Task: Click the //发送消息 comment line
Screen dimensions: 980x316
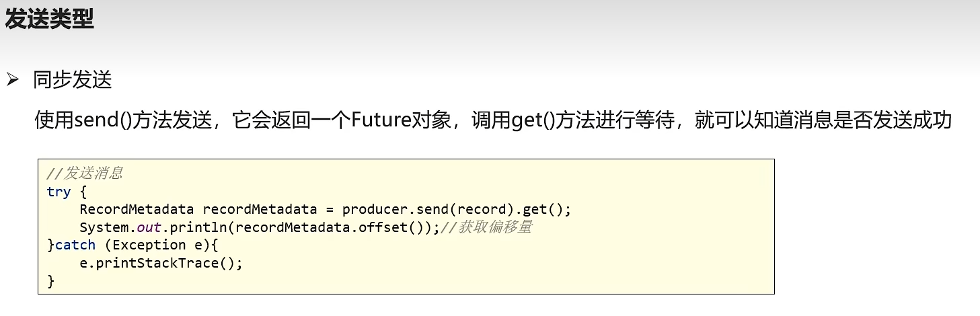Action: (x=85, y=173)
